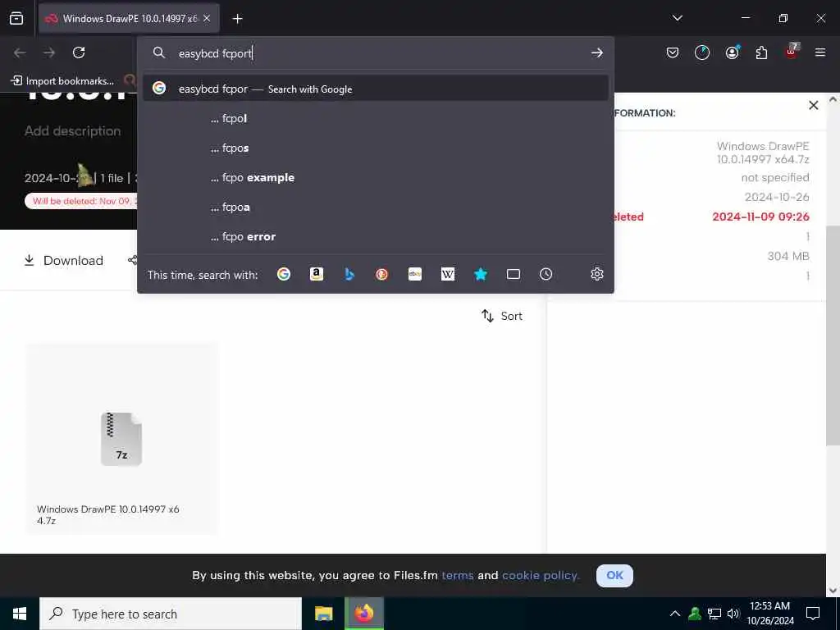This screenshot has height=630, width=840.
Task: Open the Windows Start menu
Action: coord(20,614)
